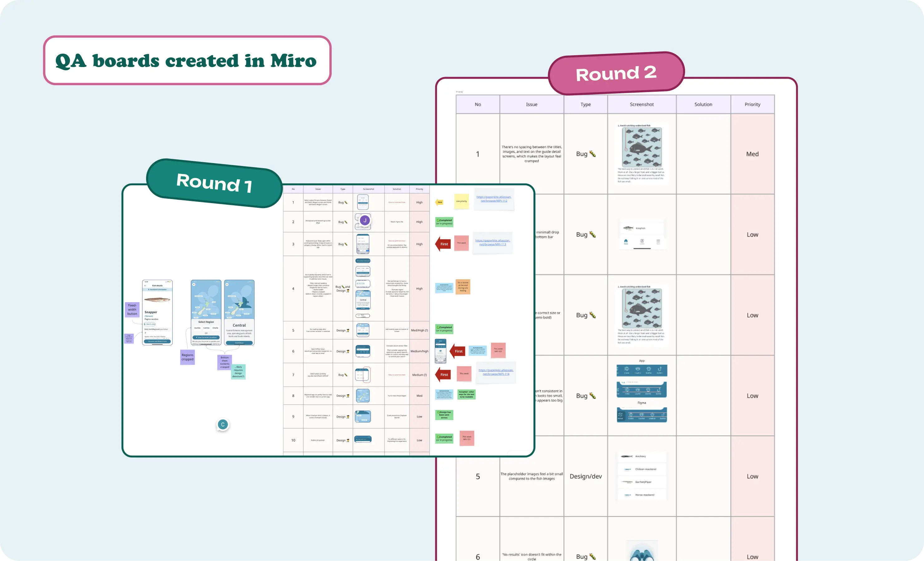Click Round 2 'Screenshot' column header

642,104
